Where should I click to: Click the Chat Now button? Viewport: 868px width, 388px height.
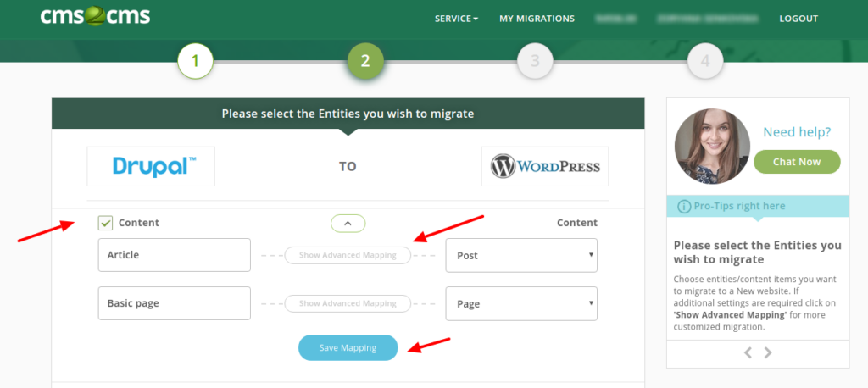coord(797,162)
